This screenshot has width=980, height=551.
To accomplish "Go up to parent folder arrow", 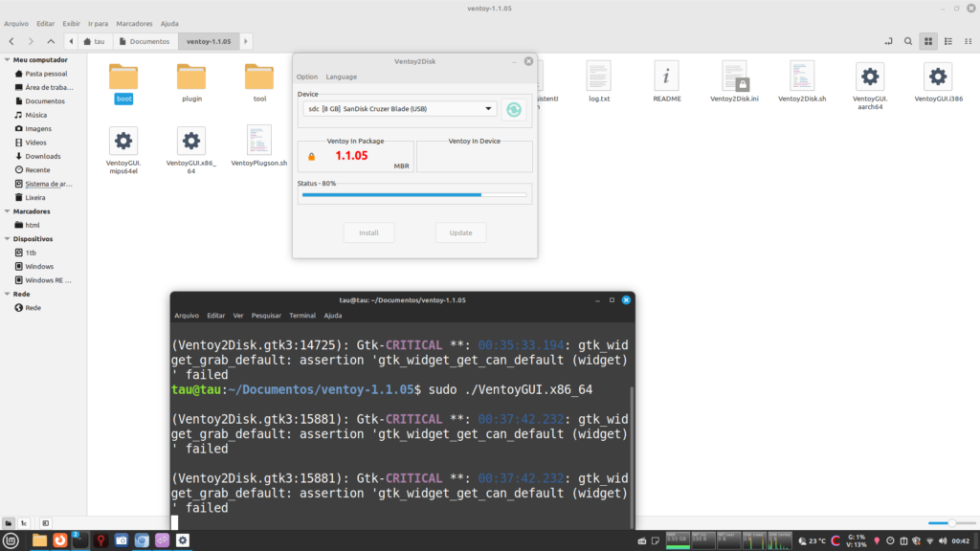I will coord(51,41).
